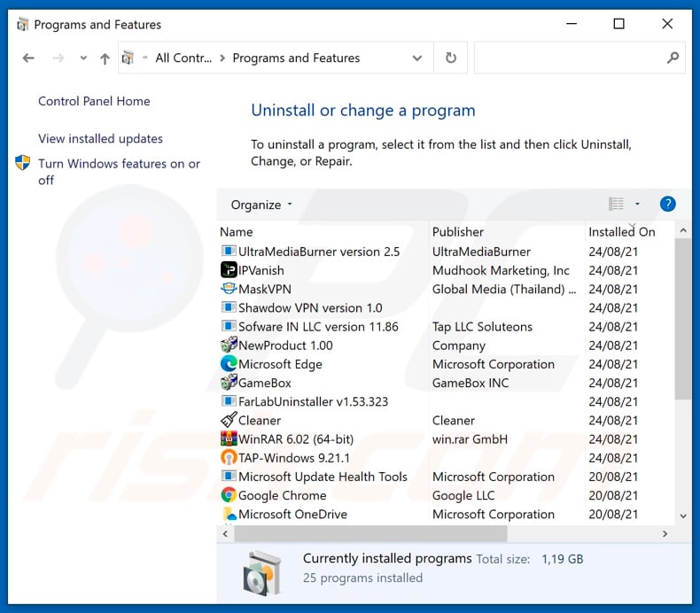The image size is (700, 613).
Task: Click the Sofware IN LLC program icon
Action: (229, 326)
